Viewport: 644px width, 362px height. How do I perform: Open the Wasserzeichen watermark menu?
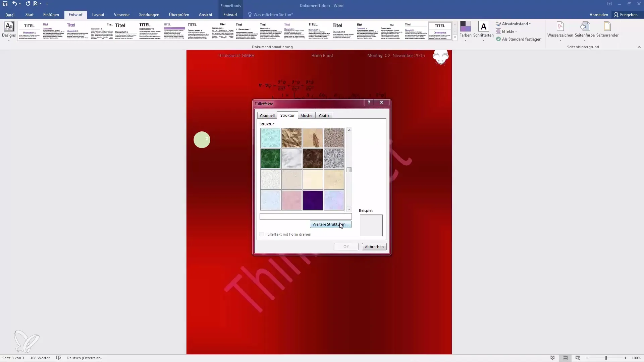tap(560, 31)
